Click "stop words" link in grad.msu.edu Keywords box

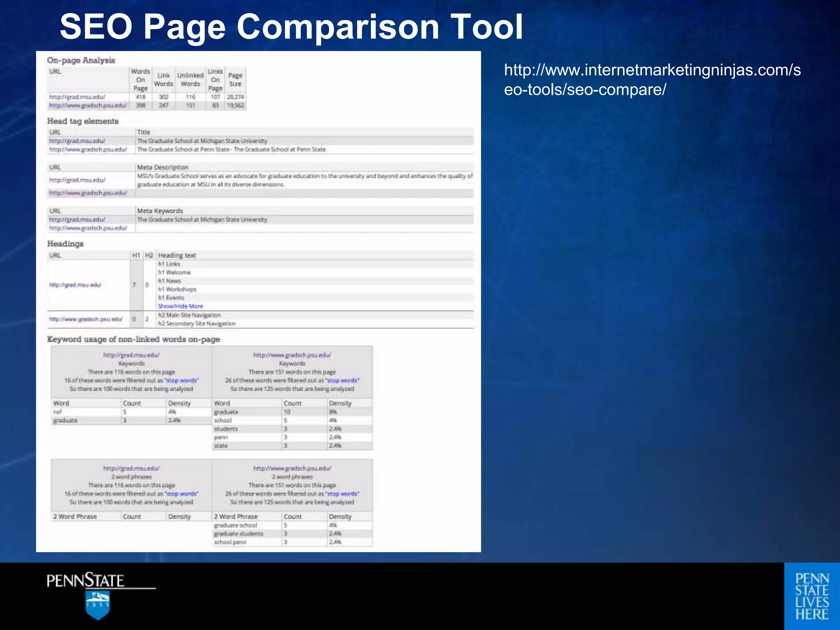(182, 380)
